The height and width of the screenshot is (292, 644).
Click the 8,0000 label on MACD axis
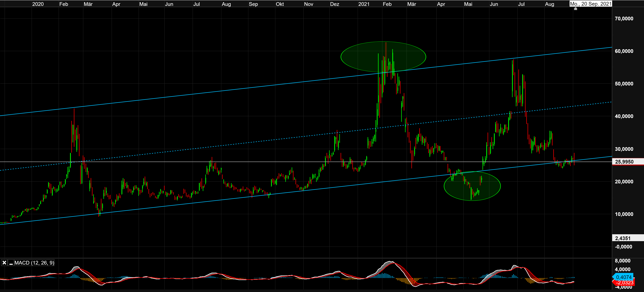pos(622,261)
